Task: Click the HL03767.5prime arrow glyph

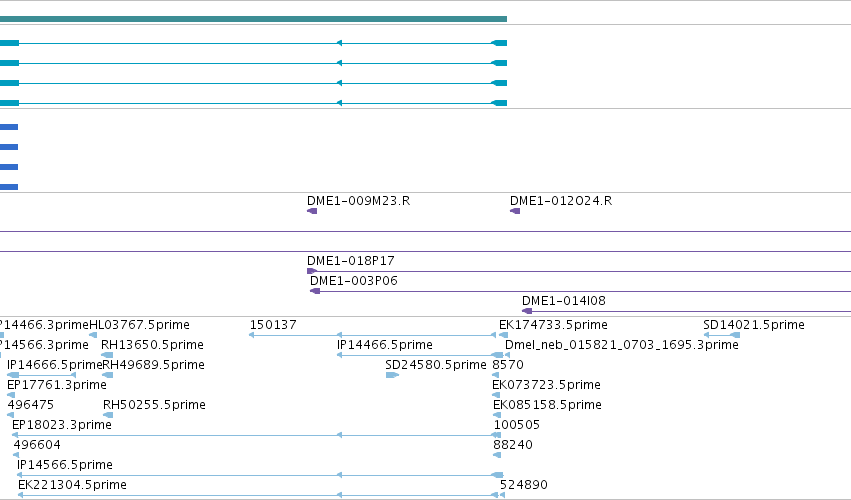Action: click(93, 335)
